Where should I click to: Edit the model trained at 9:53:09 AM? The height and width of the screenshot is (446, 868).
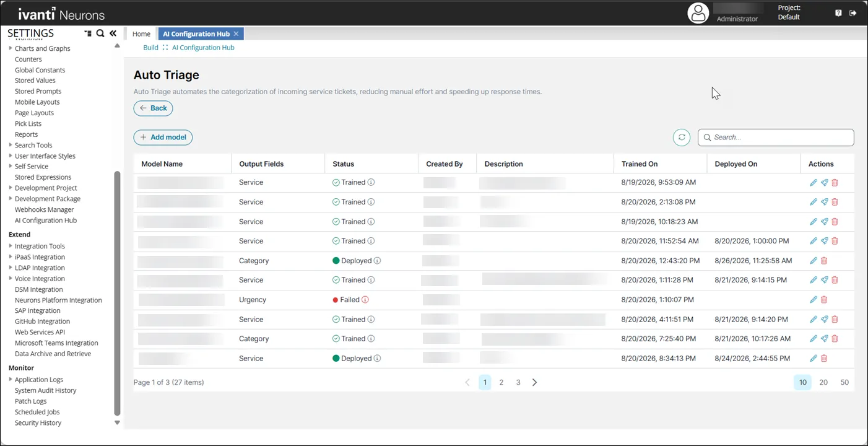point(814,183)
